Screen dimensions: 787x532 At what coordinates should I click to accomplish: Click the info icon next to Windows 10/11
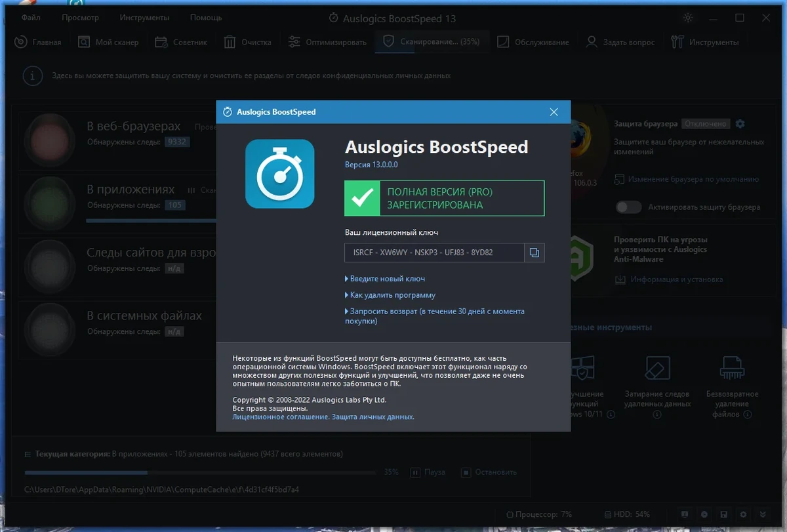611,415
